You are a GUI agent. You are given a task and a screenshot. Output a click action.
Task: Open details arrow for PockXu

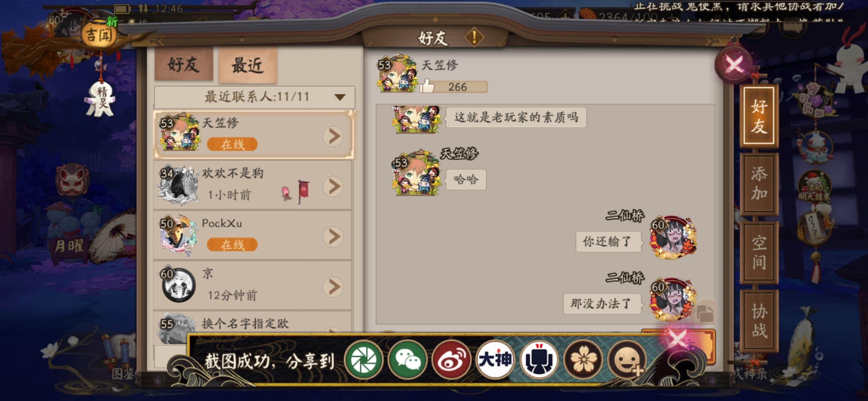[333, 237]
